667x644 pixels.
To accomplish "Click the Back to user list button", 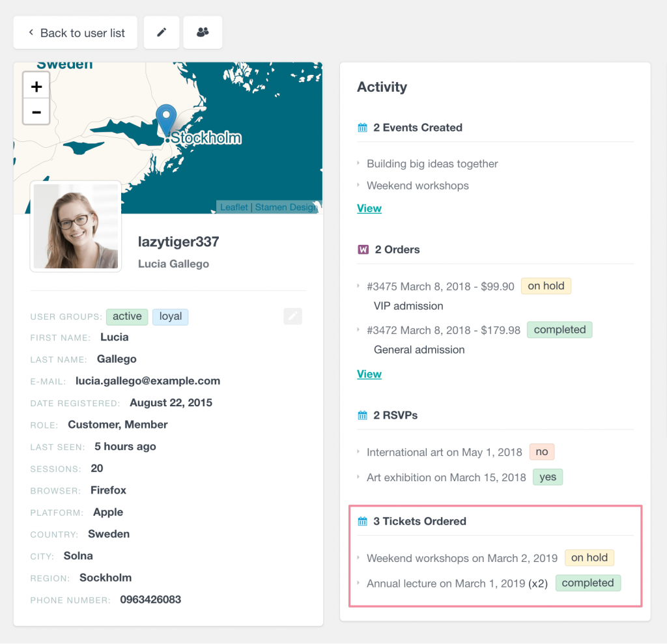I will [x=75, y=32].
